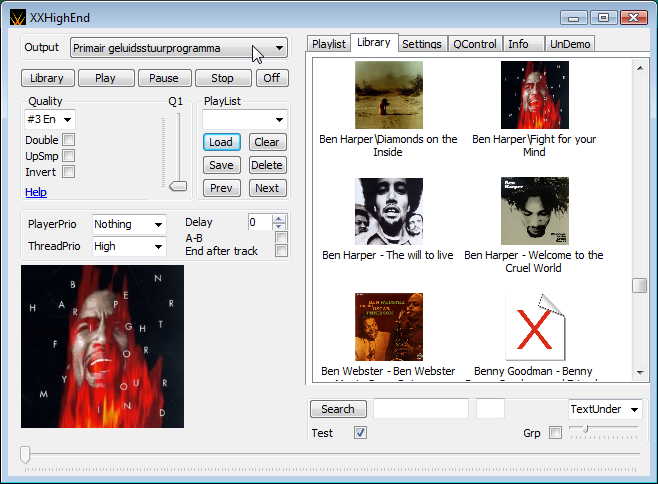Click the Save playlist button
The image size is (658, 484).
pos(222,165)
